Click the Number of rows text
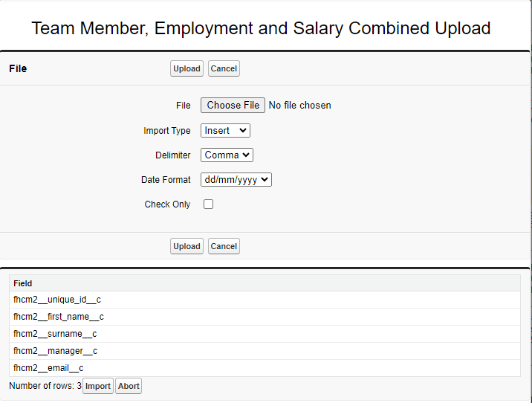The height and width of the screenshot is (403, 532). pos(45,386)
